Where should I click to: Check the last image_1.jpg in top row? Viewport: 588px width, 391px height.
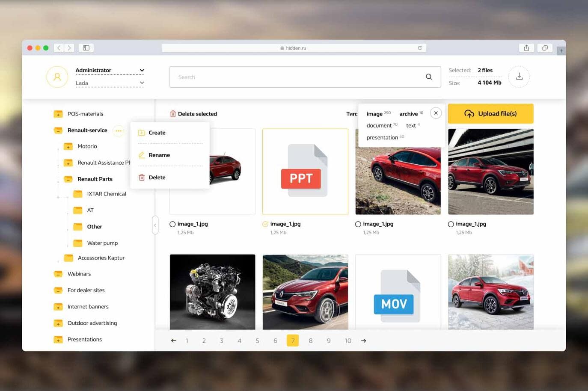coord(451,224)
